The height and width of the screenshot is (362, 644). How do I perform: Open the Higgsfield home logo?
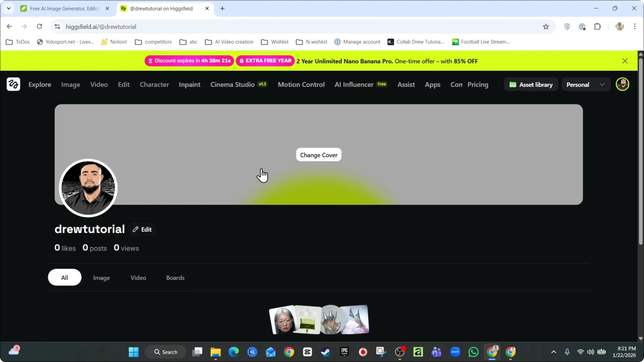(13, 84)
